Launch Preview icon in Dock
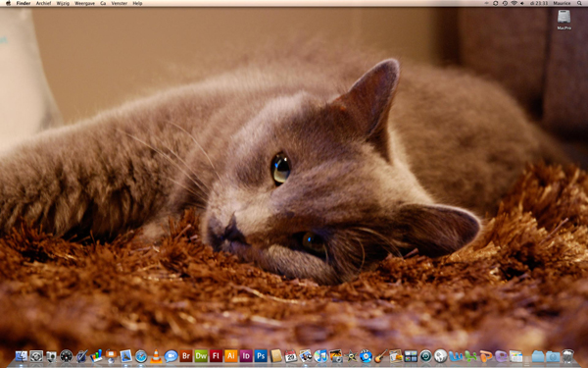The height and width of the screenshot is (368, 588). [x=306, y=355]
